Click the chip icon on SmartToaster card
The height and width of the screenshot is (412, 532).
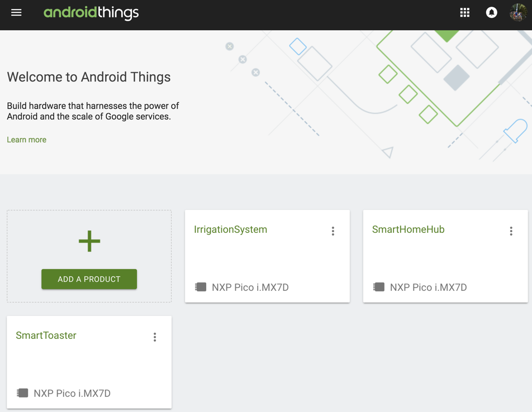[22, 393]
